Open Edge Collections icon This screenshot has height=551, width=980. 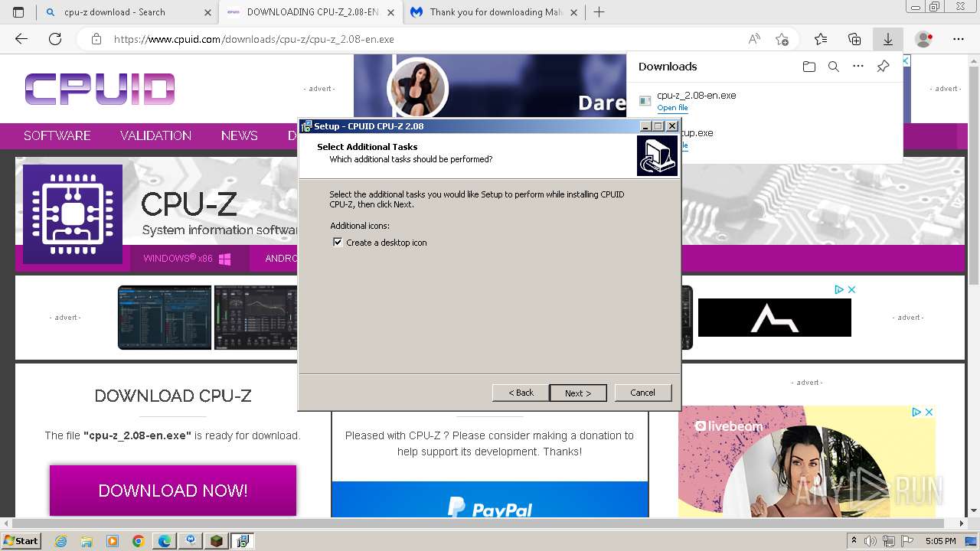click(x=854, y=39)
